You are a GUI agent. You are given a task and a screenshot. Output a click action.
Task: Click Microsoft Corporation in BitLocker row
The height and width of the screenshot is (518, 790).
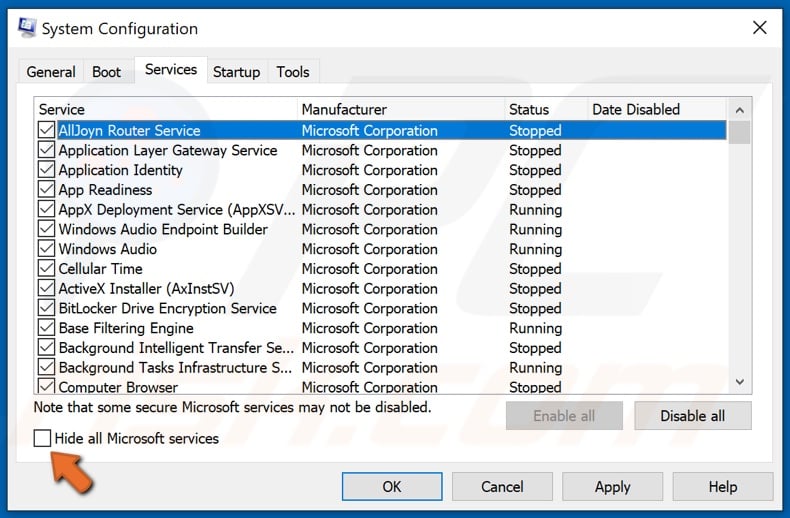click(369, 308)
